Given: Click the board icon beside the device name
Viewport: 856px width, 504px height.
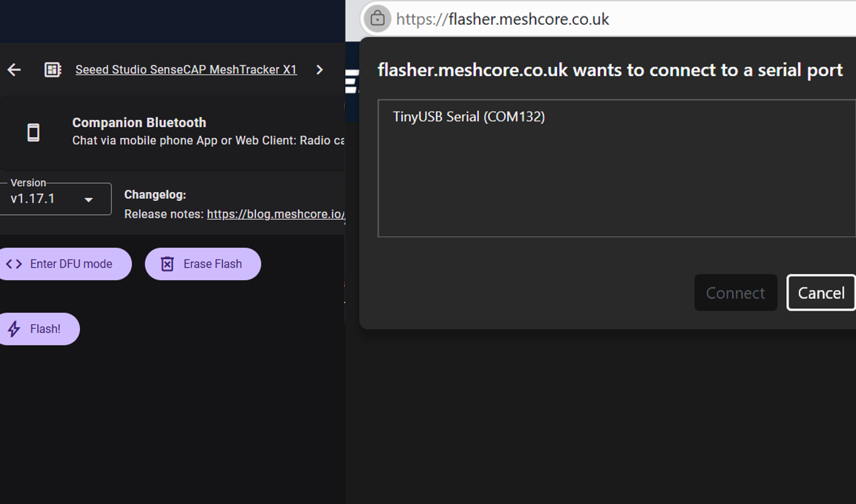Looking at the screenshot, I should [x=53, y=70].
